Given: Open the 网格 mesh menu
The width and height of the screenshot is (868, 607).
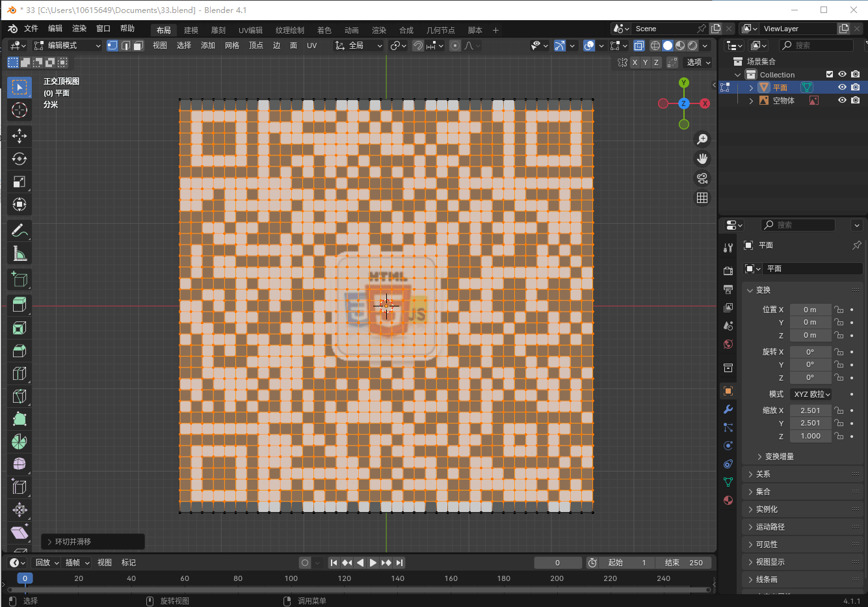Looking at the screenshot, I should point(232,46).
